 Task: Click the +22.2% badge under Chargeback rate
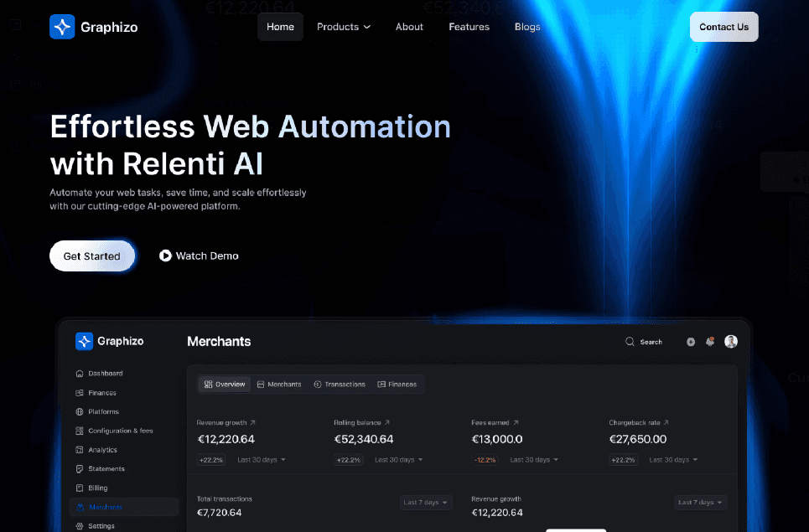click(623, 460)
